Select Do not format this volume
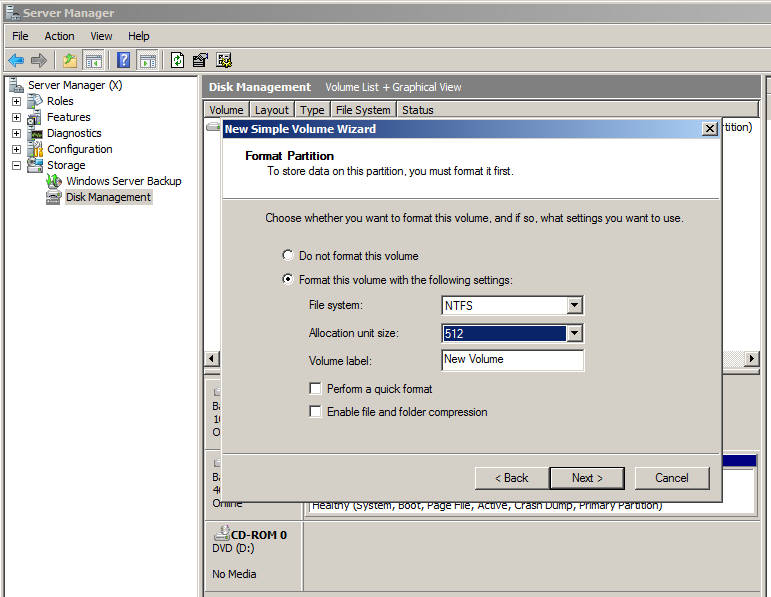 288,255
